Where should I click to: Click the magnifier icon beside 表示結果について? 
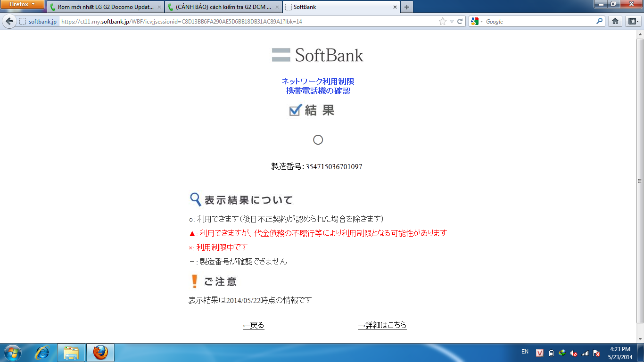[x=195, y=199]
